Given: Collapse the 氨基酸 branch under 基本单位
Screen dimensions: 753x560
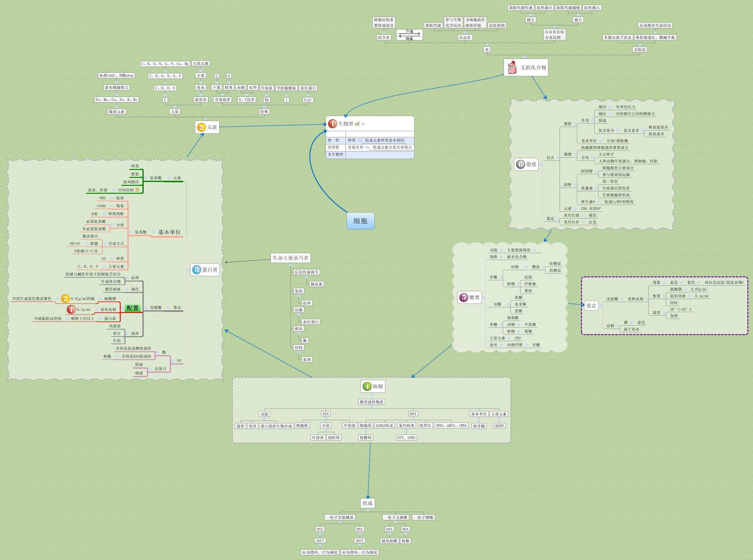Looking at the screenshot, I should coord(131,233).
